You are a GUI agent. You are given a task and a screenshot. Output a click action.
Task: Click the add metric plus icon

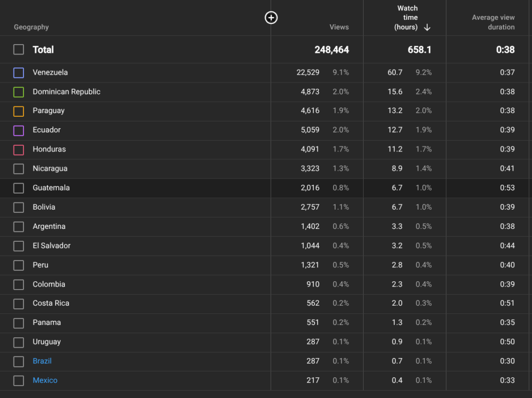(x=271, y=18)
